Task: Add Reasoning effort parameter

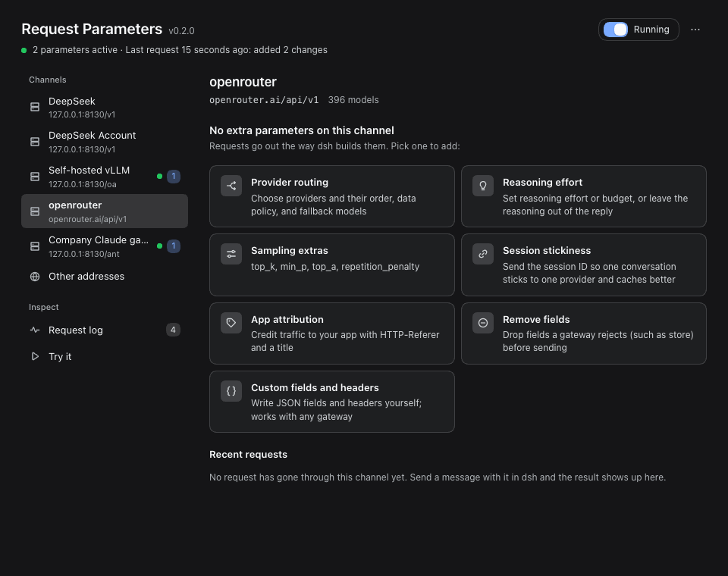Action: pos(584,196)
